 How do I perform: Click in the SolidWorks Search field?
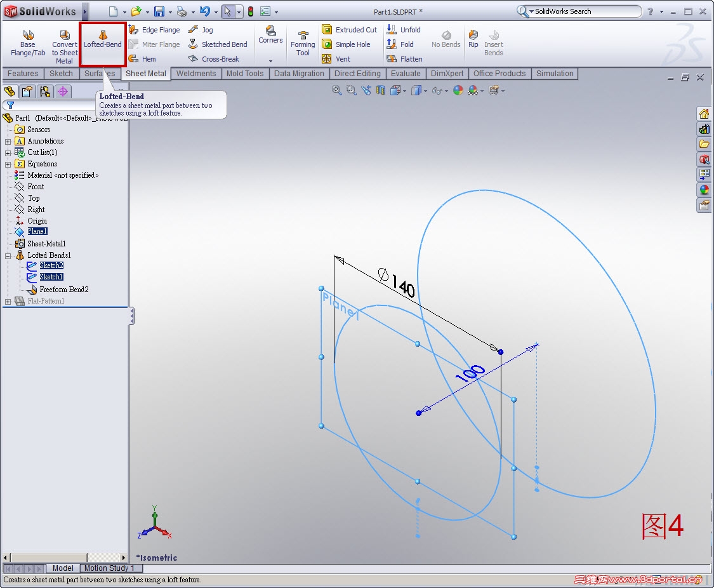pyautogui.click(x=585, y=11)
